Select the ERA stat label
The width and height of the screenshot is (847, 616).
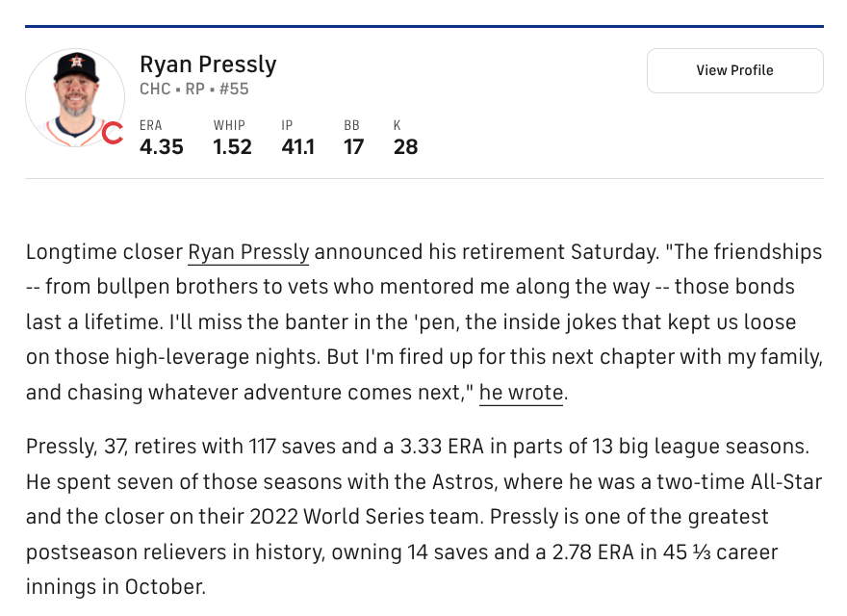point(151,125)
